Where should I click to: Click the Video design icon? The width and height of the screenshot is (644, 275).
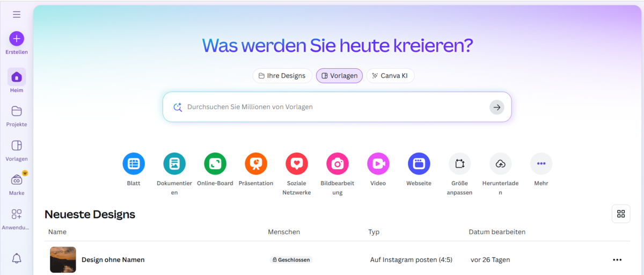378,164
